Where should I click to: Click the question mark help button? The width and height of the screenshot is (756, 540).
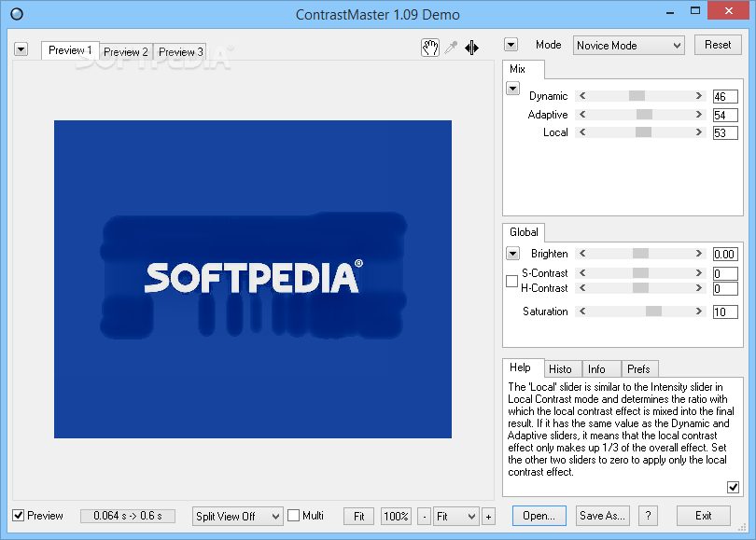click(x=648, y=516)
